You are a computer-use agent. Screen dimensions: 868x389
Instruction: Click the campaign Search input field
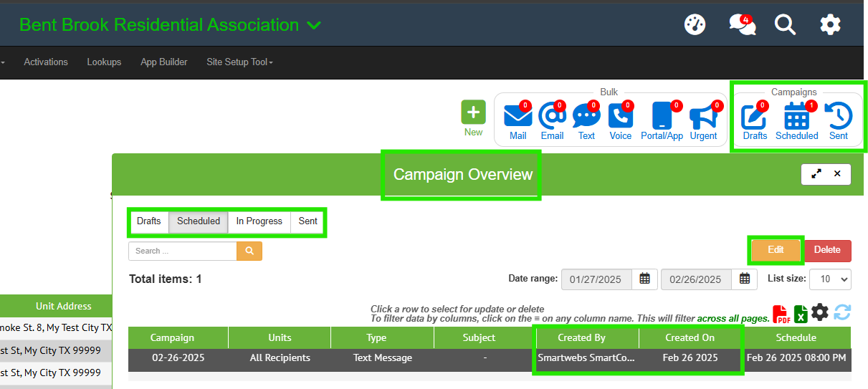click(183, 251)
